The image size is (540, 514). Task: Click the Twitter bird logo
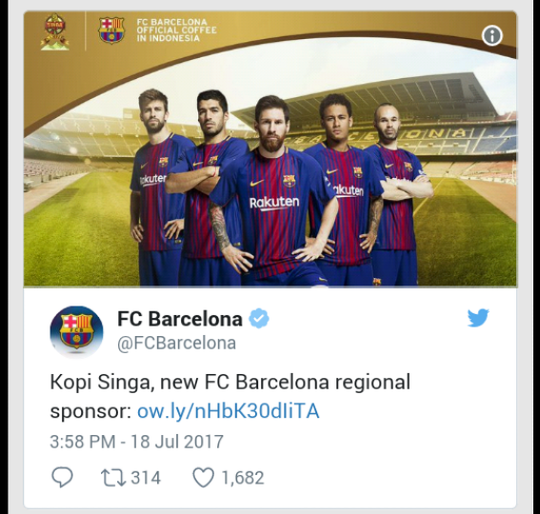[478, 317]
